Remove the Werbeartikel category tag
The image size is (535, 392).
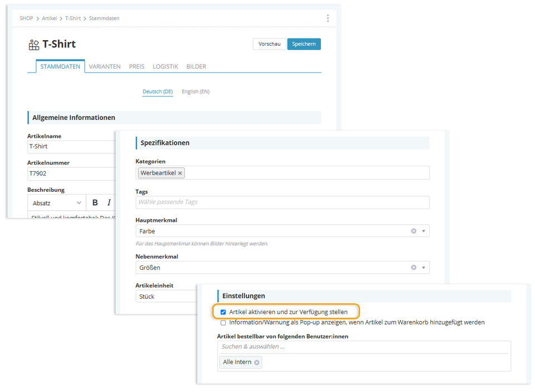(180, 173)
